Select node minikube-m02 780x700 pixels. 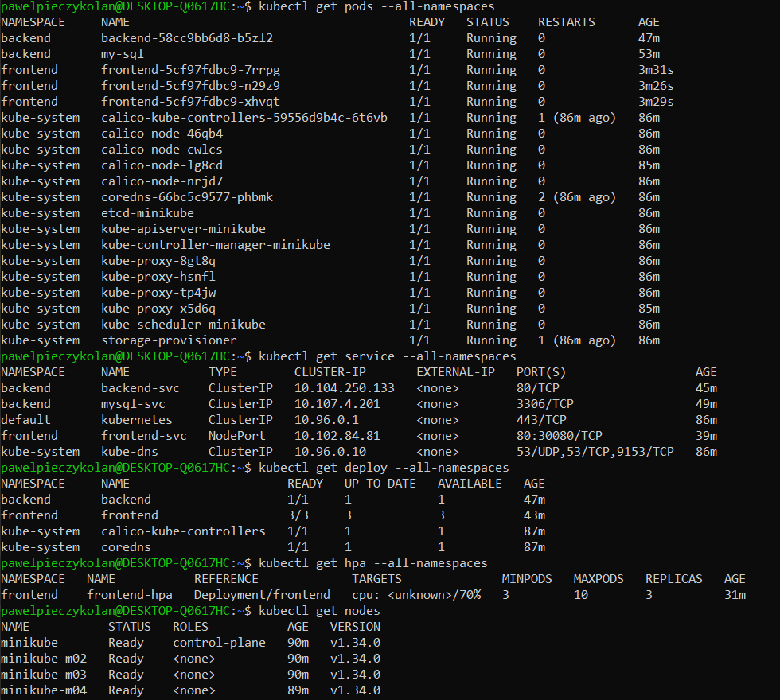click(44, 659)
